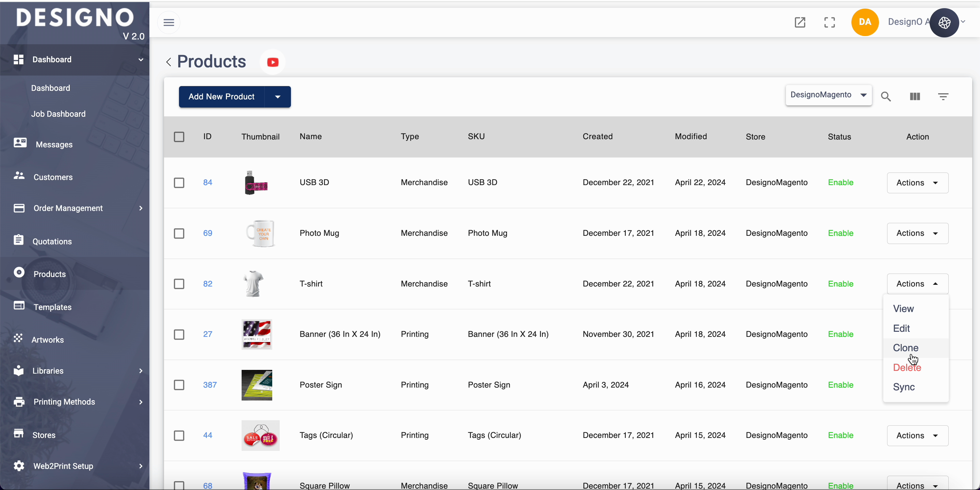Open the column visibility icon
This screenshot has height=490, width=980.
click(x=915, y=97)
